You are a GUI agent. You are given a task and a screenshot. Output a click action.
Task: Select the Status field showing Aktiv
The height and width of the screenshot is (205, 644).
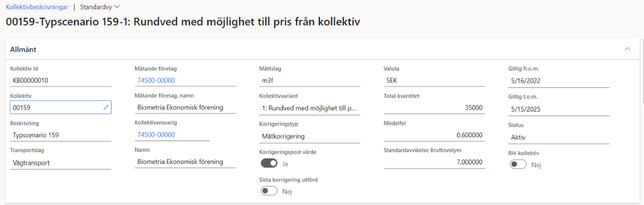pyautogui.click(x=559, y=137)
